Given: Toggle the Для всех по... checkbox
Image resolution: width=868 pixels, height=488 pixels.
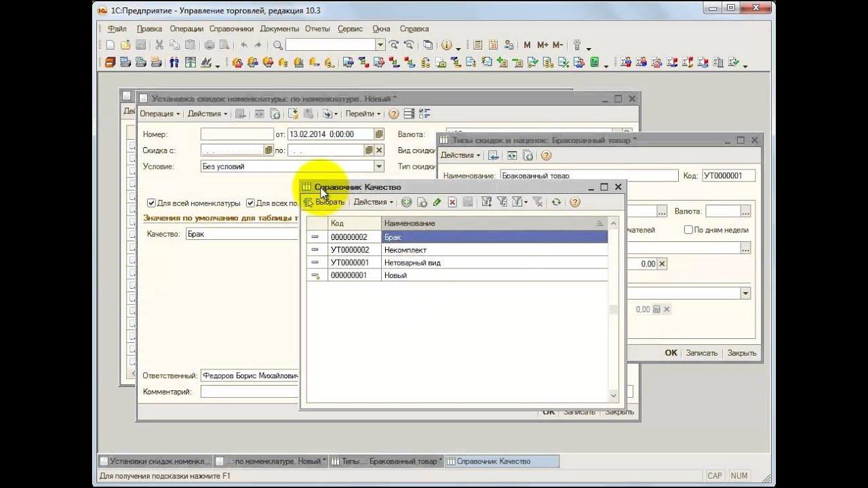Looking at the screenshot, I should [x=251, y=203].
